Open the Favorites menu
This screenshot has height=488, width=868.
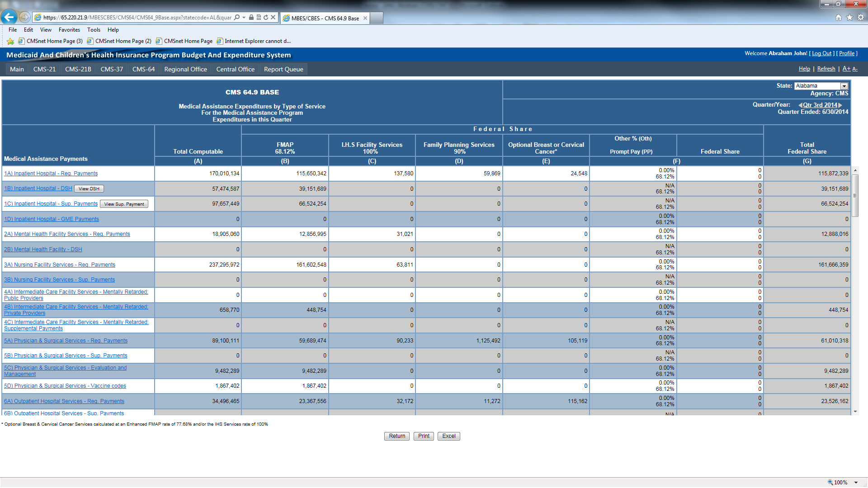point(69,30)
